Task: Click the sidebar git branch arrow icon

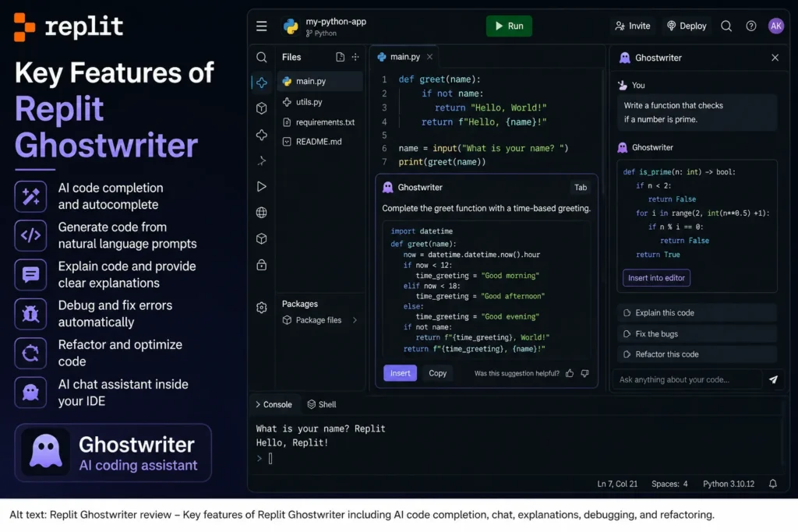Action: pyautogui.click(x=262, y=160)
